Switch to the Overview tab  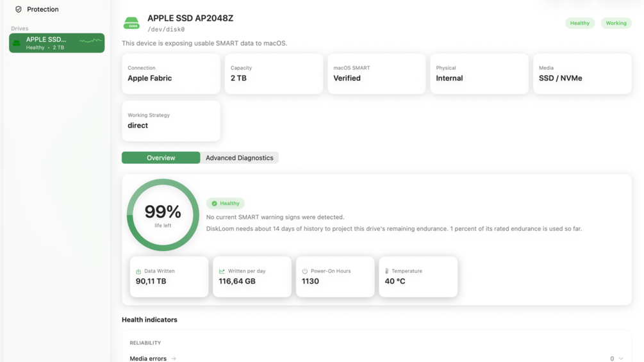tap(161, 158)
